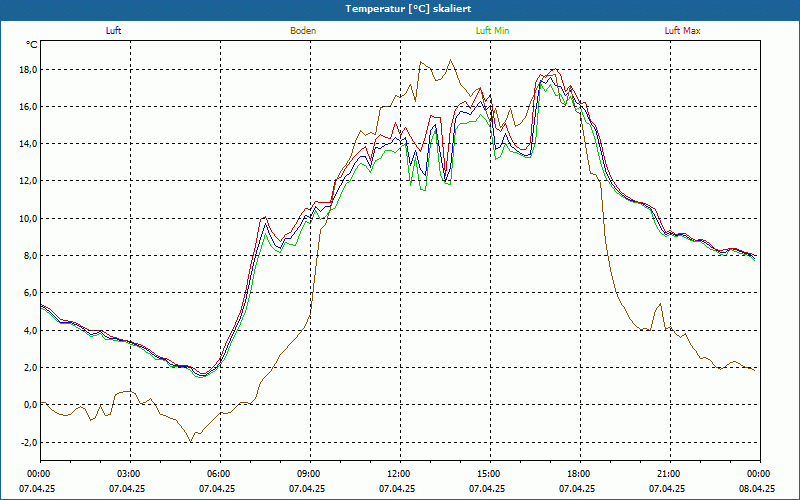This screenshot has height=500, width=800.
Task: Click the 09:00 time label
Action: [x=310, y=474]
